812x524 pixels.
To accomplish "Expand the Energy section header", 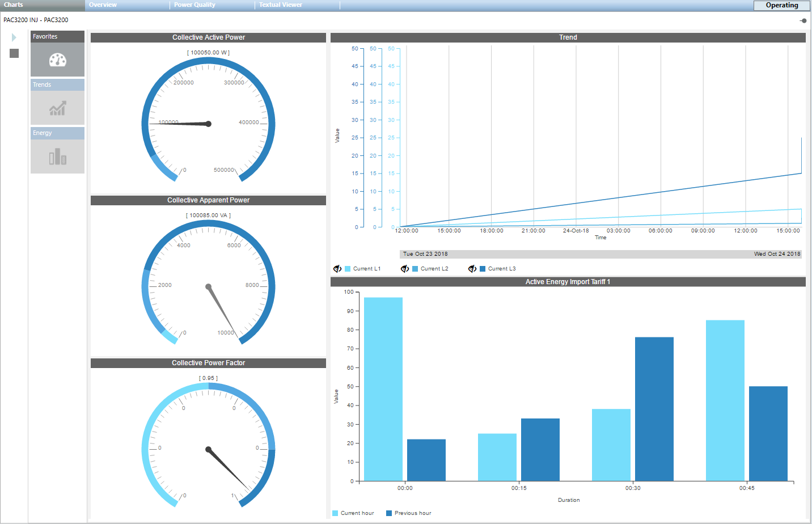I will point(57,133).
